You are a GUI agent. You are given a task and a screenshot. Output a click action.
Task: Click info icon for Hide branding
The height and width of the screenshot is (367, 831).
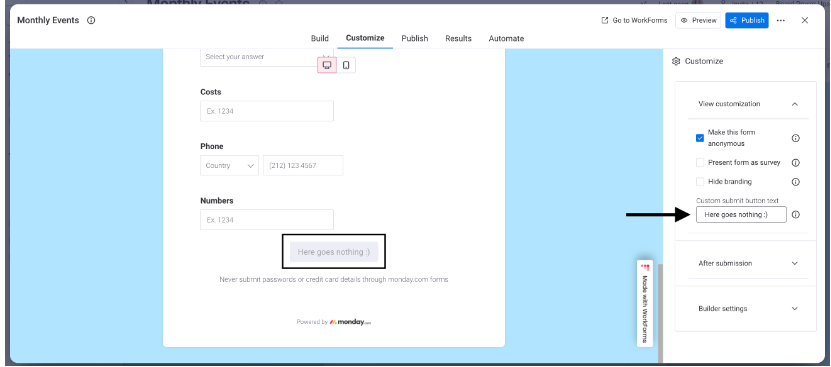[x=795, y=181]
